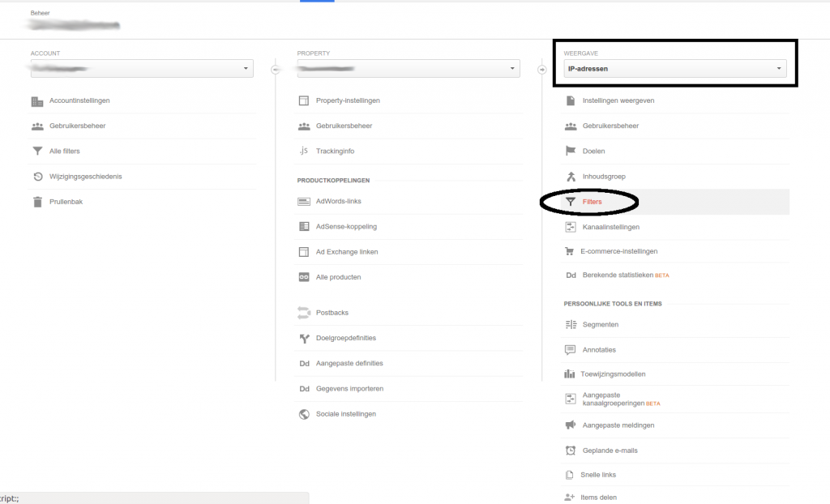Click the speech bubble Annotaties icon
Viewport: 830px width, 504px height.
[x=570, y=350]
